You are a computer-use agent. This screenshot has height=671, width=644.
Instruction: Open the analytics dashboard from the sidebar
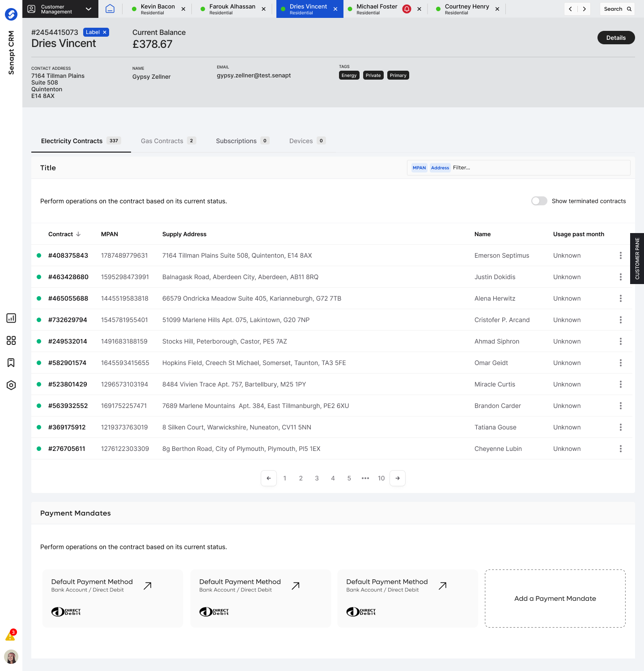tap(11, 318)
